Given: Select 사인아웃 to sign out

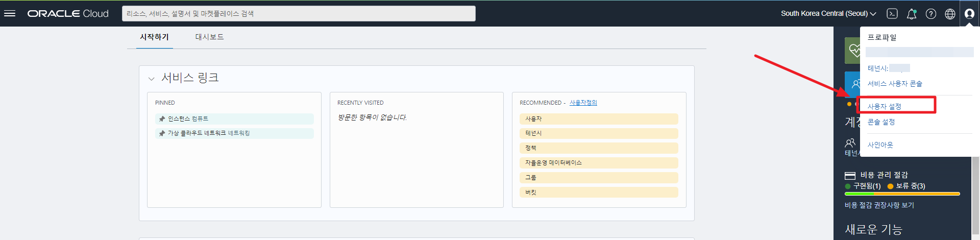Looking at the screenshot, I should [880, 145].
